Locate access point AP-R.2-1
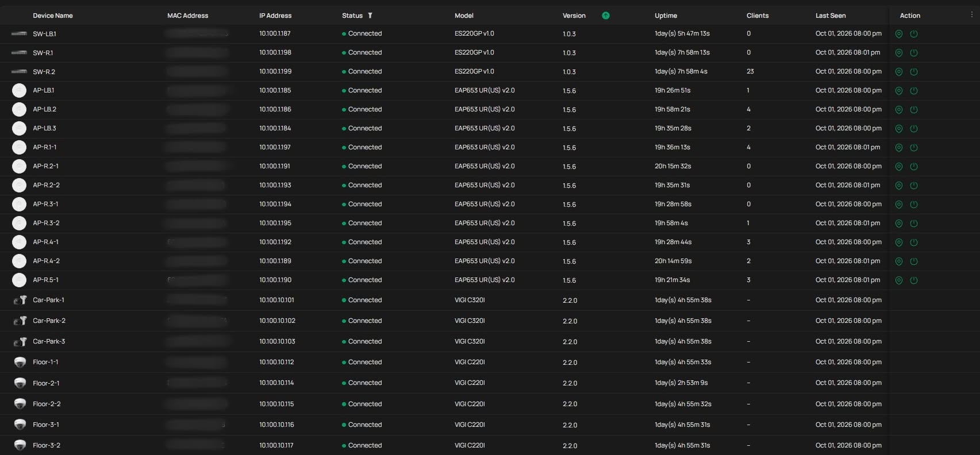980x455 pixels. click(x=899, y=167)
